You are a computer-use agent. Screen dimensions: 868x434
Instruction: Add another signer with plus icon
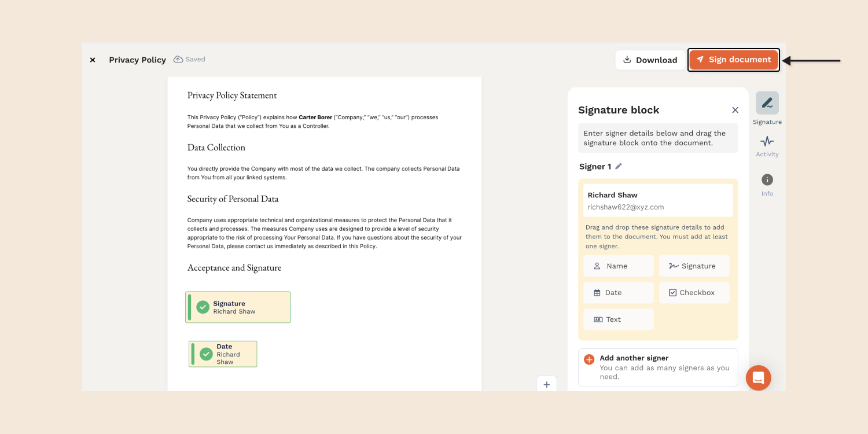589,359
